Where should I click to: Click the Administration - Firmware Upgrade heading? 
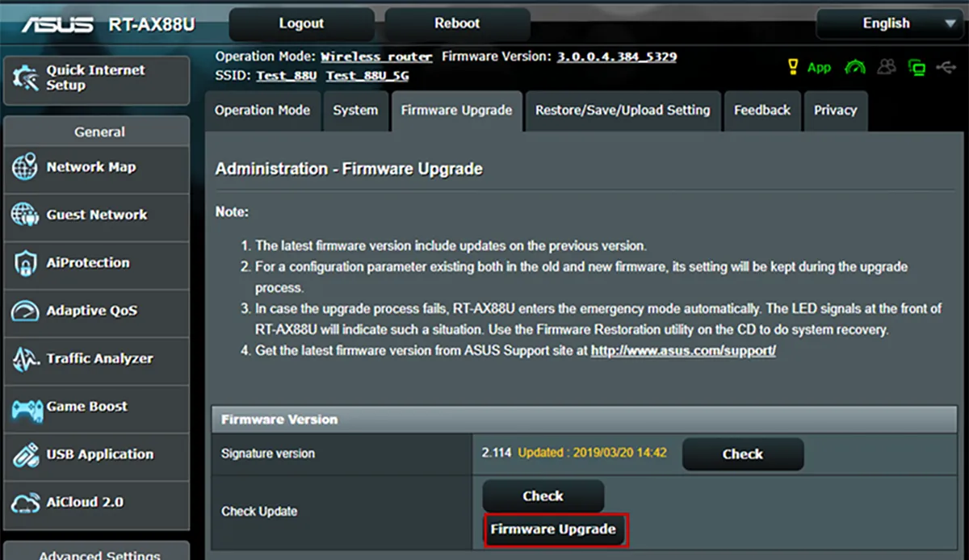point(349,169)
